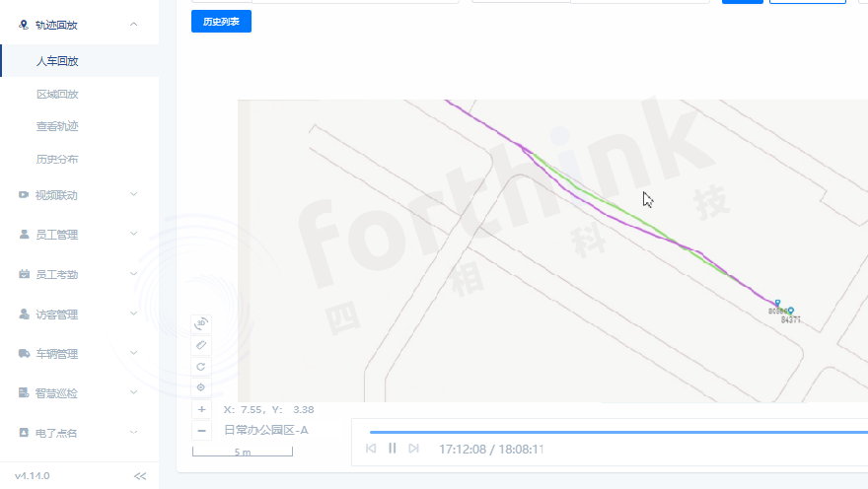The width and height of the screenshot is (868, 489).
Task: Zoom out the map with minus
Action: coord(201,431)
